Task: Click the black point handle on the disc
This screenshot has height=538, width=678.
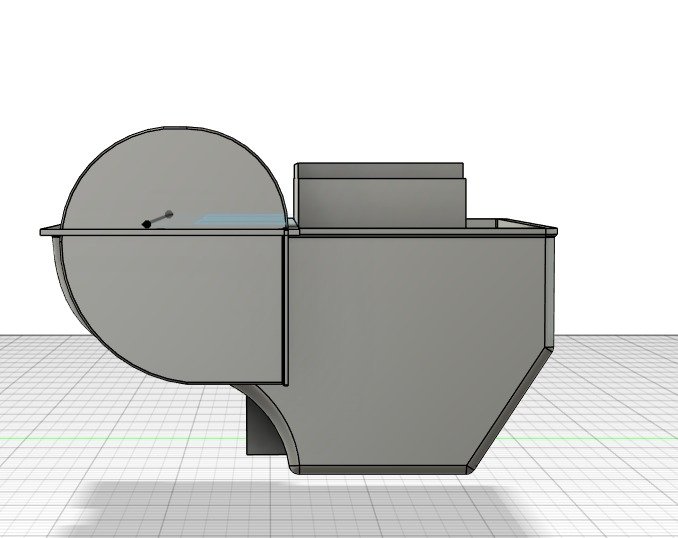Action: click(147, 224)
